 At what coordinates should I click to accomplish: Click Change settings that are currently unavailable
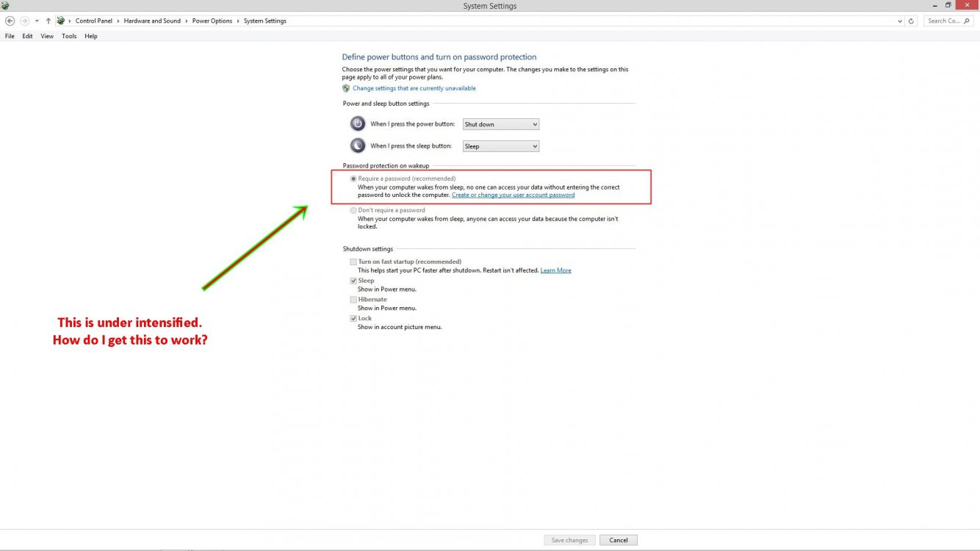point(414,88)
